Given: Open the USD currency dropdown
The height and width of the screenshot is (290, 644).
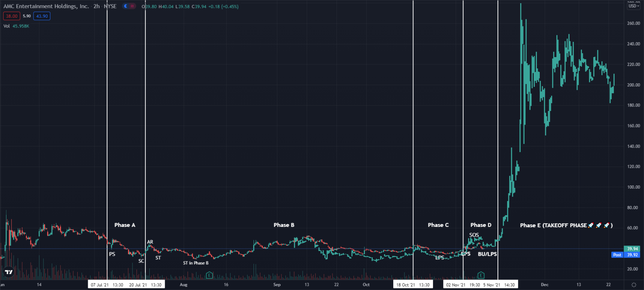Looking at the screenshot, I should point(634,6).
